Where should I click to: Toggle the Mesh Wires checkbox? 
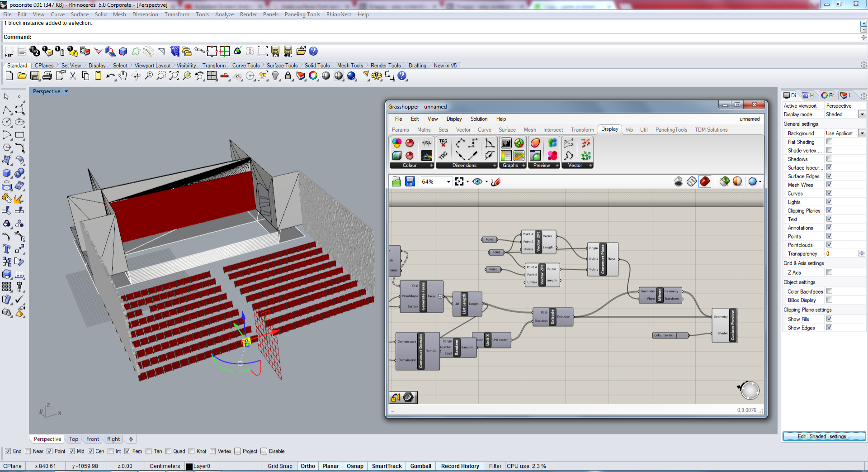[829, 185]
